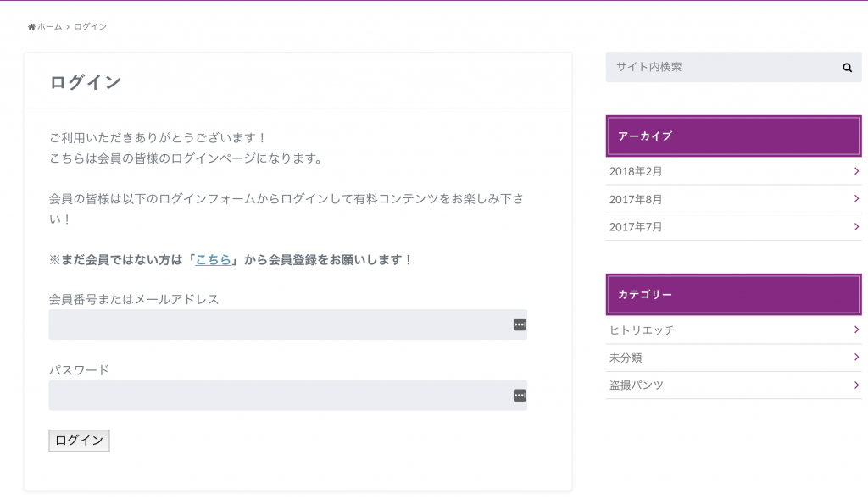The image size is (868, 499).
Task: Click password manager icon in member ID field
Action: (520, 324)
